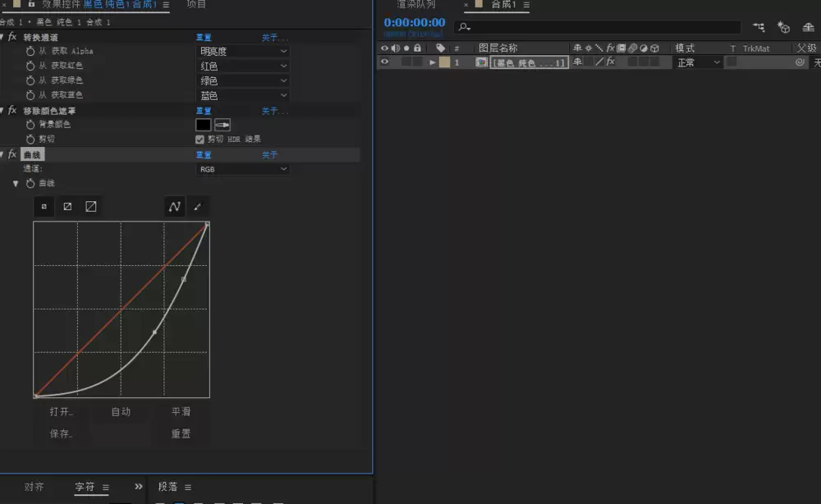Viewport: 821px width, 504px height.
Task: Expand layer 1 properties in timeline
Action: (432, 62)
